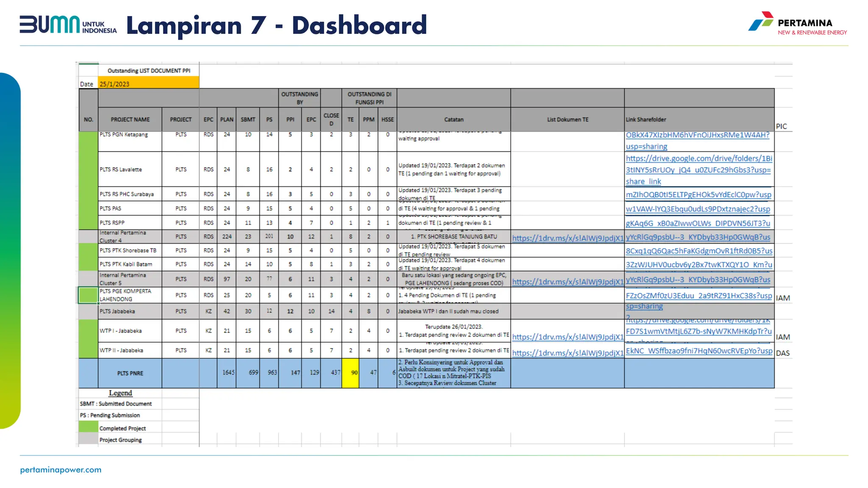Click the yellow highlighted TE total 90 cell
The width and height of the screenshot is (868, 488).
click(x=351, y=373)
